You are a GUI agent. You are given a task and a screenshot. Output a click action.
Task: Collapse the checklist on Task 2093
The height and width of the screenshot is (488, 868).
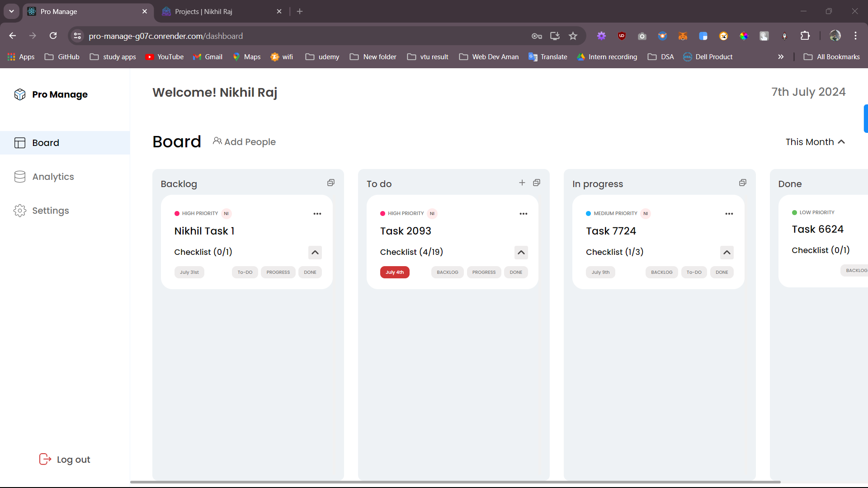coord(521,252)
